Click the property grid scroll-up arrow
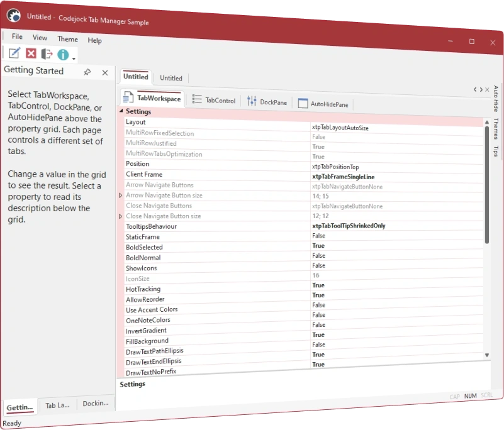Image resolution: width=504 pixels, height=430 pixels. point(486,123)
